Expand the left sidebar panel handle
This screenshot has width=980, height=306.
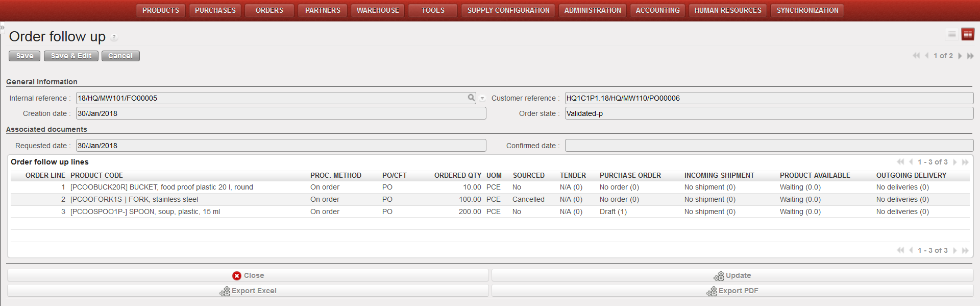(2, 27)
